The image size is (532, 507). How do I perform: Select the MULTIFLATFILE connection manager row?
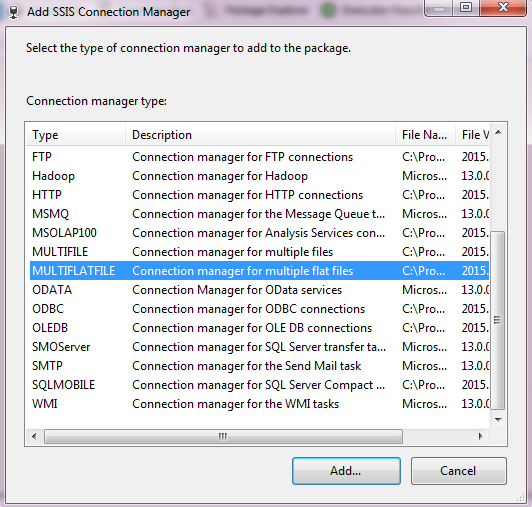coord(259,271)
